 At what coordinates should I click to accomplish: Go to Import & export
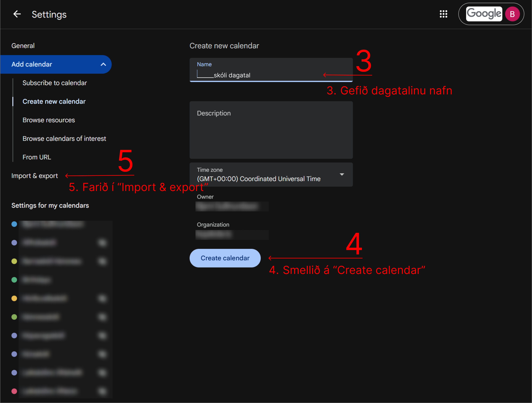35,176
